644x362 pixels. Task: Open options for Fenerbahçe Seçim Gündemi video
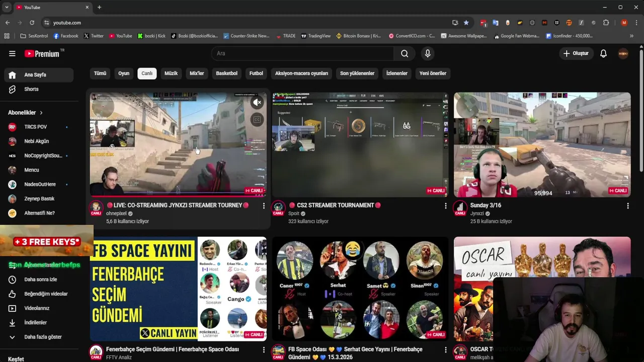[264, 349]
